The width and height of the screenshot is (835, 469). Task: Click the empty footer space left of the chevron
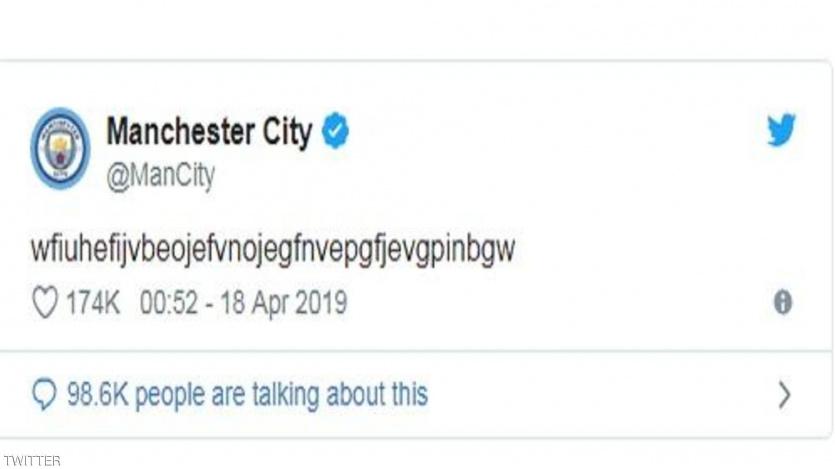point(600,395)
